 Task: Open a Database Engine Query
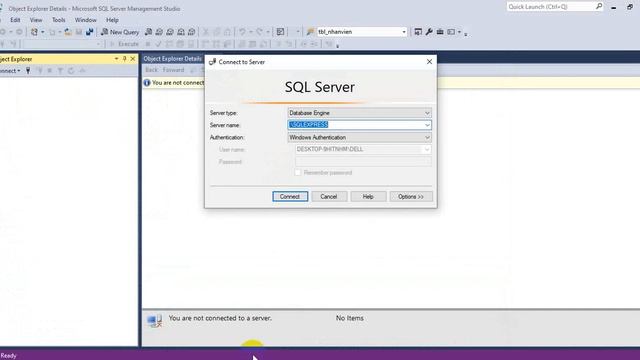(x=148, y=32)
